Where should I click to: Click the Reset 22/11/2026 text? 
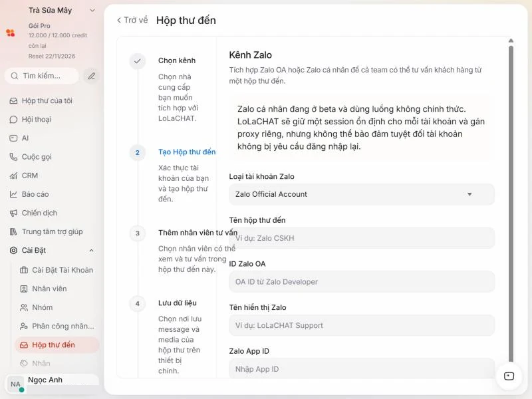click(52, 57)
